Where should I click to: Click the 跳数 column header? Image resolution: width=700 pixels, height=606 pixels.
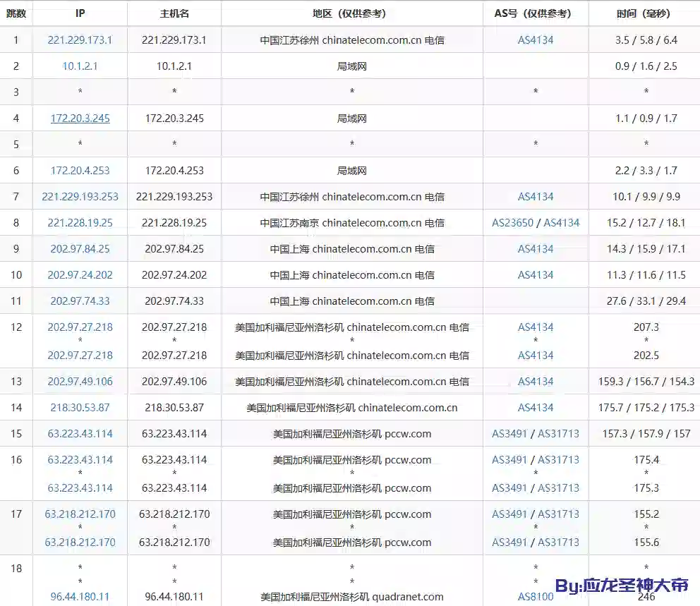(x=16, y=13)
